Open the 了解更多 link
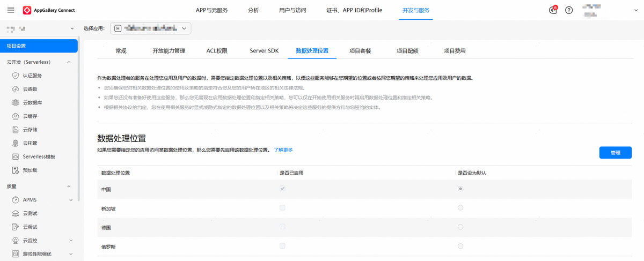This screenshot has width=644, height=261. coord(283,150)
